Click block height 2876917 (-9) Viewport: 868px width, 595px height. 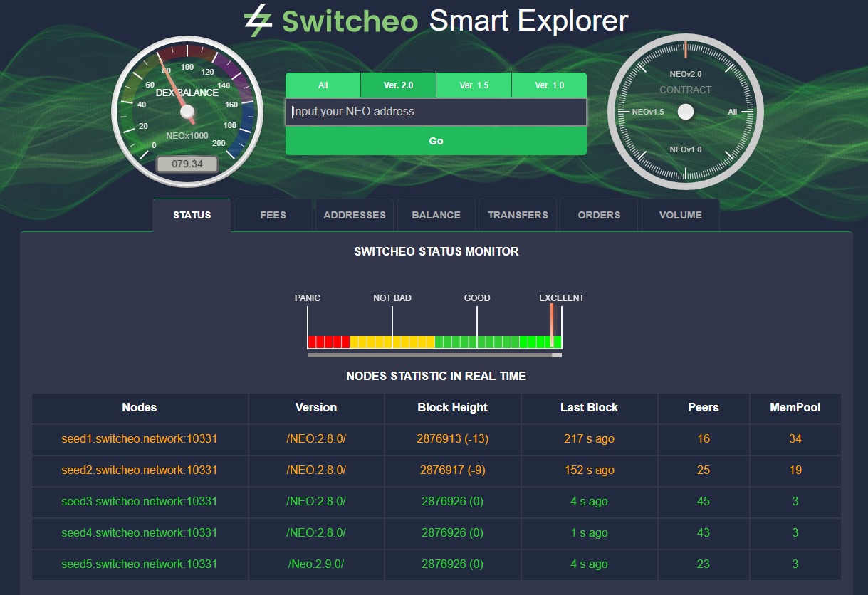(453, 470)
